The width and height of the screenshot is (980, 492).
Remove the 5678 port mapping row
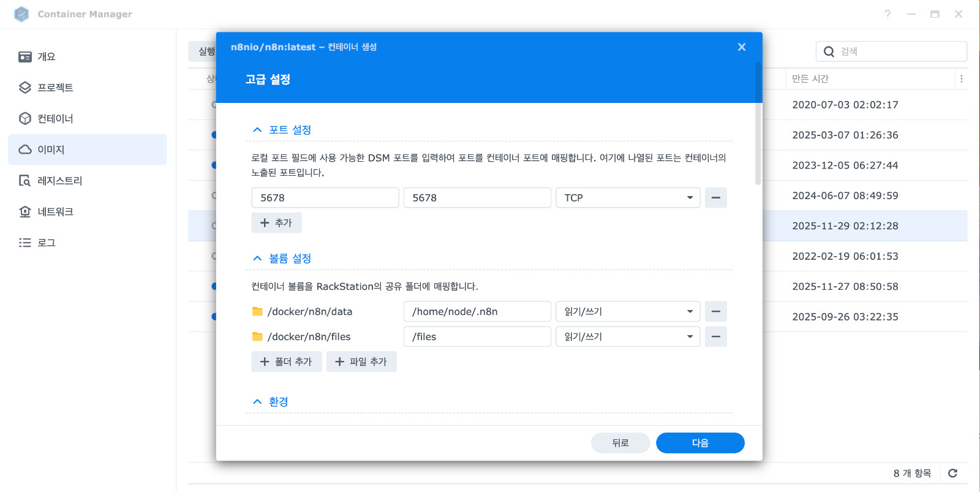tap(716, 198)
